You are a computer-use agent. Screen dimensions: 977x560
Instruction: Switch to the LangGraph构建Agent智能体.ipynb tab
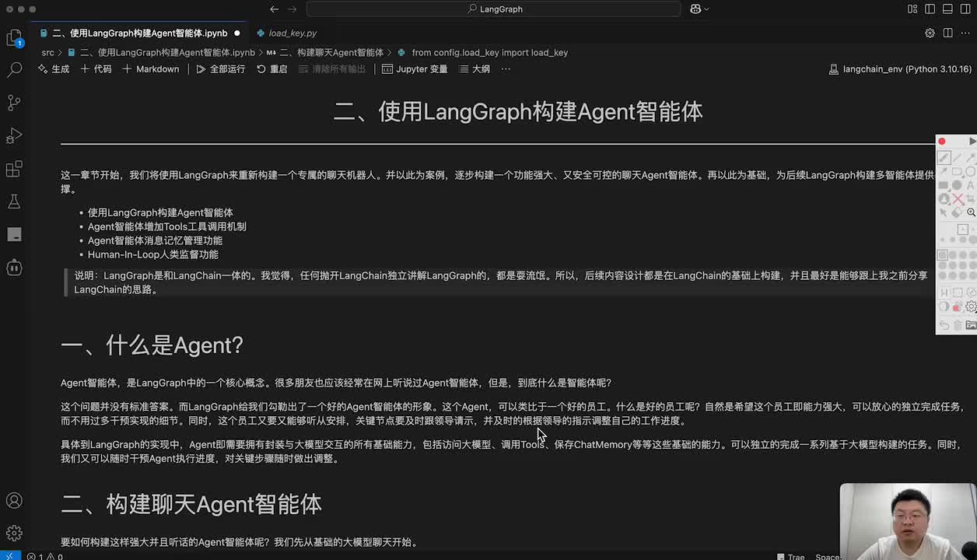(140, 33)
